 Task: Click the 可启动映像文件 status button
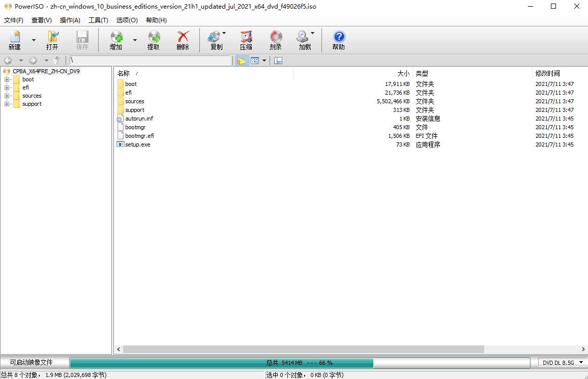(33, 362)
